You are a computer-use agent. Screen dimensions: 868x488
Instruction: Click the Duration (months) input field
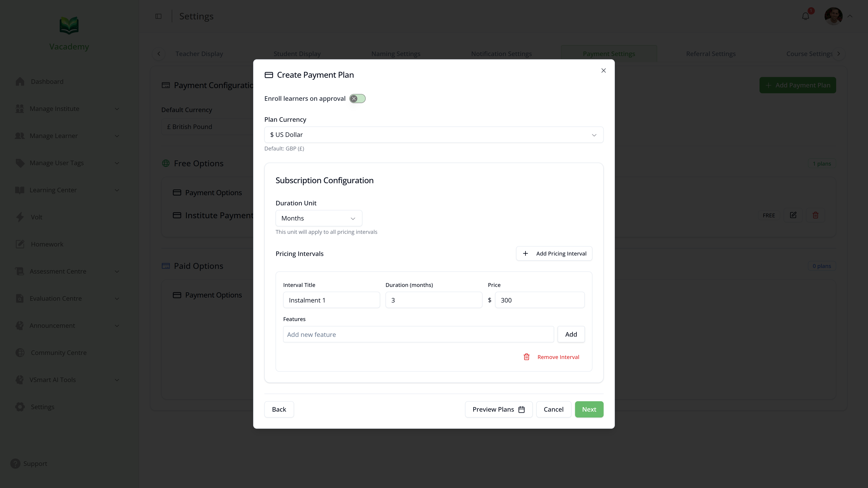coord(434,300)
